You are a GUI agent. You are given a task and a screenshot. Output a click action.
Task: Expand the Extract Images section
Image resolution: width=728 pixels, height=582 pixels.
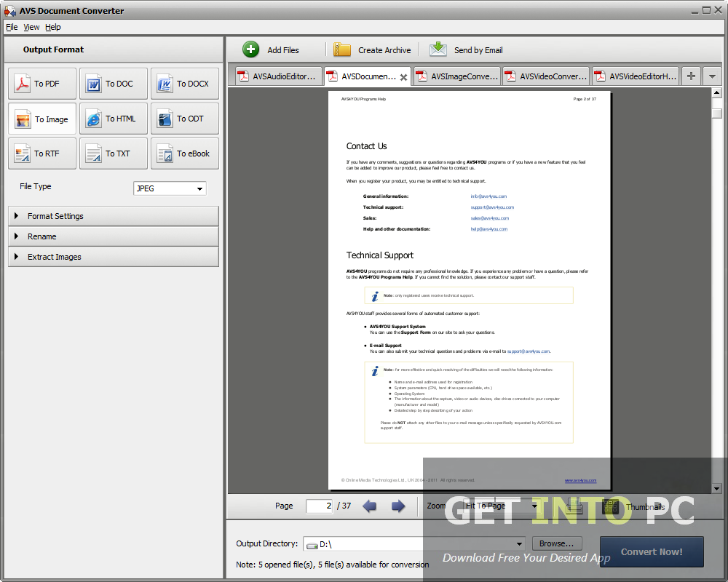coord(114,257)
